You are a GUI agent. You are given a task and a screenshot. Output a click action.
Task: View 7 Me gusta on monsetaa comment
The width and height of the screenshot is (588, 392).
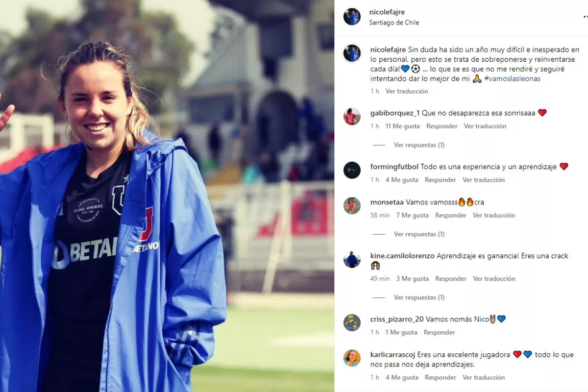tap(412, 215)
